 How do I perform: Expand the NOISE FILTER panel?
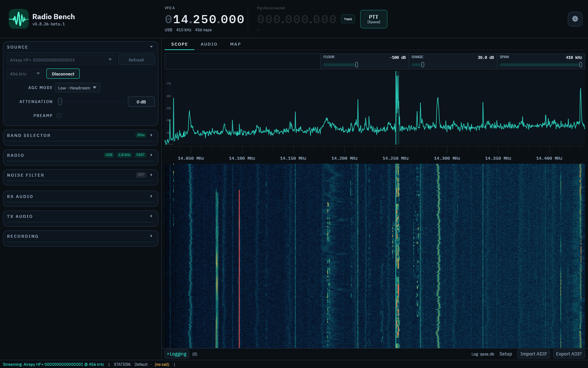pyautogui.click(x=151, y=175)
